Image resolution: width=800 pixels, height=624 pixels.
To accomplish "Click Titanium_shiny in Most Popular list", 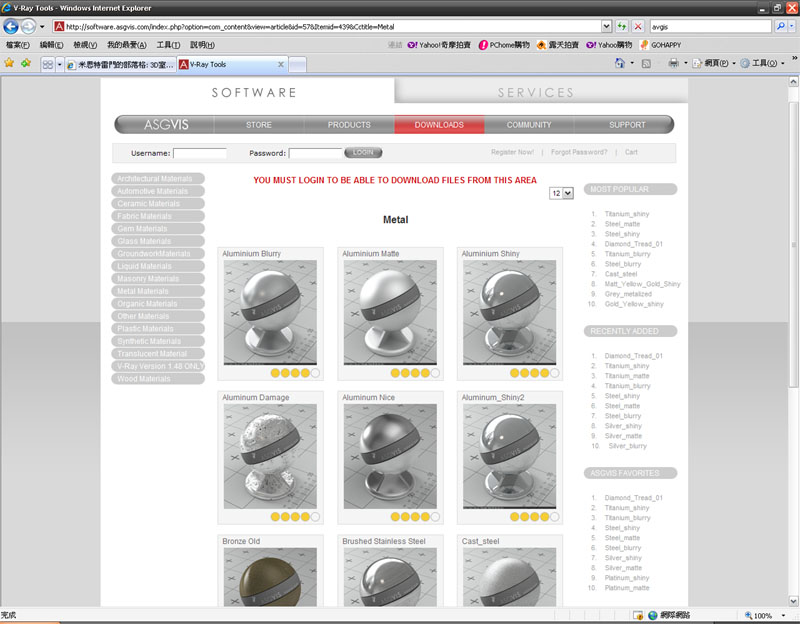I will click(x=627, y=214).
